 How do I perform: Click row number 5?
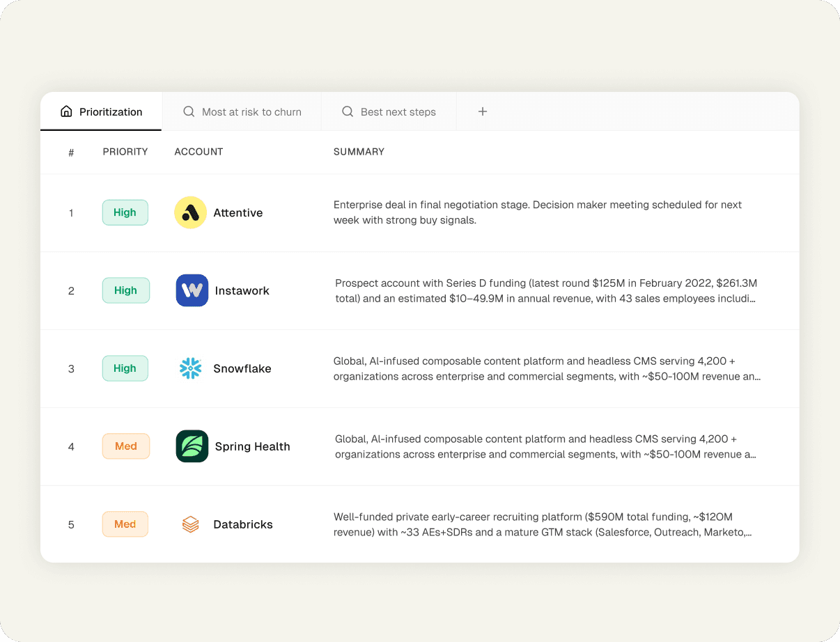click(71, 525)
